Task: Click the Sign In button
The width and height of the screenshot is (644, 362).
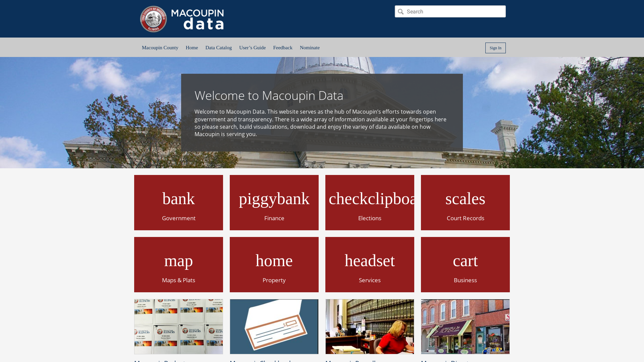Action: [495, 48]
